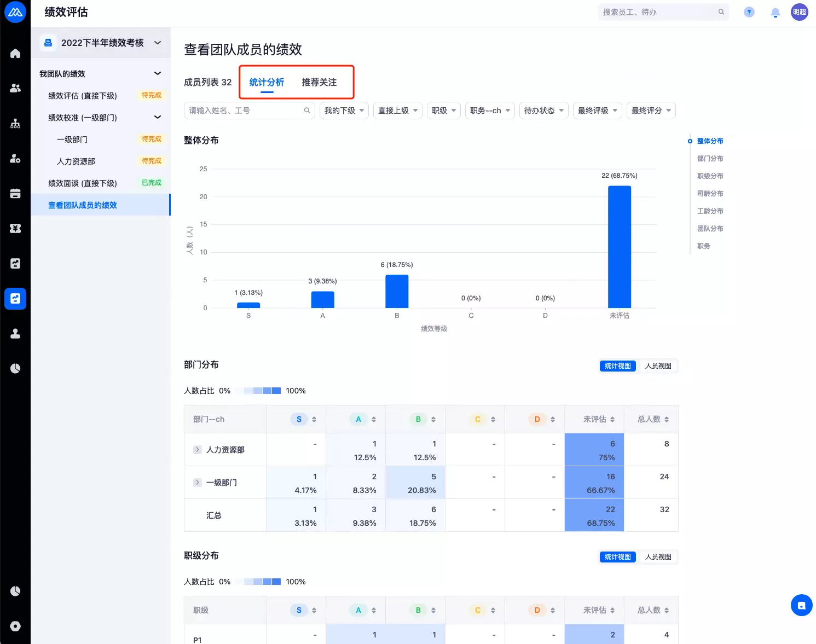Open the notification bell
The height and width of the screenshot is (644, 816).
[x=776, y=12]
